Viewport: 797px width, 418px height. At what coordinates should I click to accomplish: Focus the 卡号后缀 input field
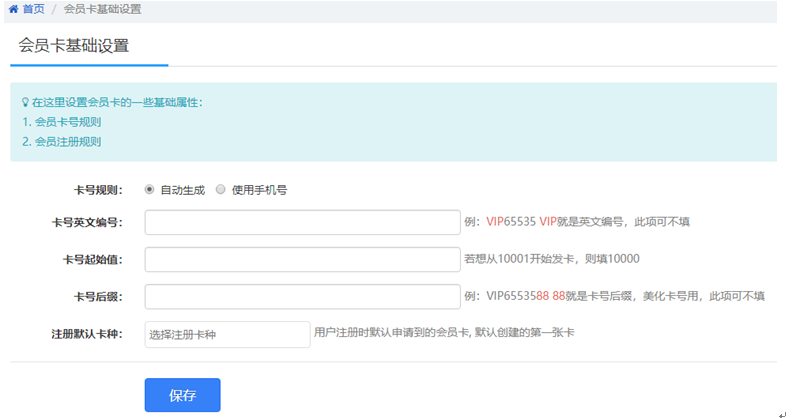pos(302,296)
